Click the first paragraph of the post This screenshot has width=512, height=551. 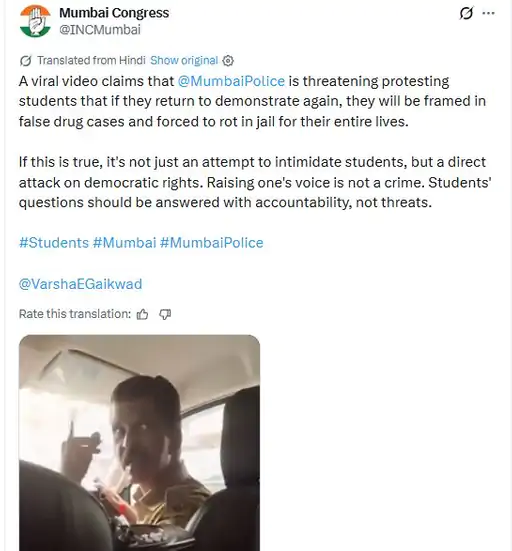(252, 101)
